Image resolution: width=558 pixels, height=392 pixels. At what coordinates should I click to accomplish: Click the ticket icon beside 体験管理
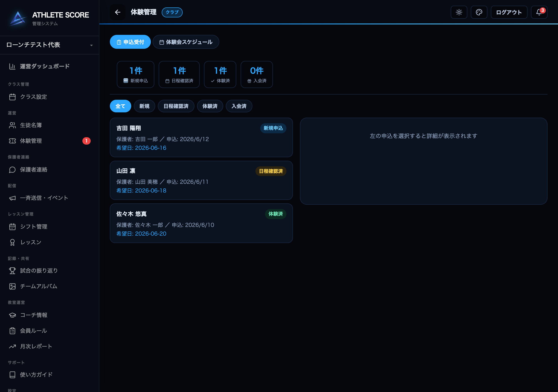pos(12,141)
